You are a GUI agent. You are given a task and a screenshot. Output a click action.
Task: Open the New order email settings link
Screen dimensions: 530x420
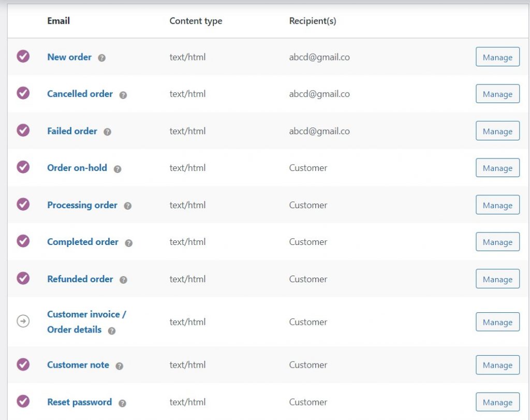(69, 57)
